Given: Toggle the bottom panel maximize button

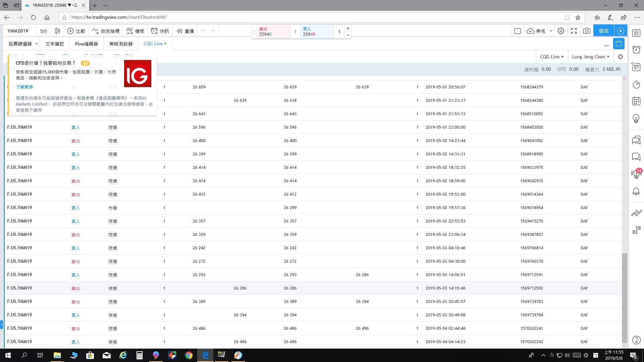Looking at the screenshot, I should pyautogui.click(x=619, y=44).
